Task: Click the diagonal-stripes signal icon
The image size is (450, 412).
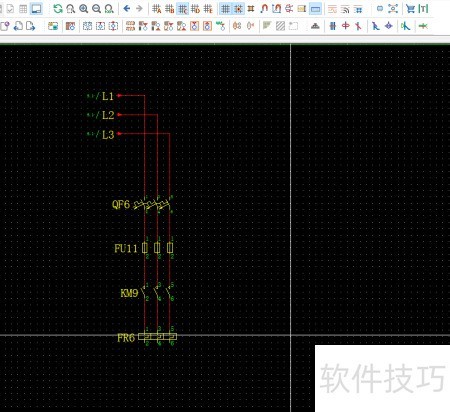Action: [x=345, y=9]
